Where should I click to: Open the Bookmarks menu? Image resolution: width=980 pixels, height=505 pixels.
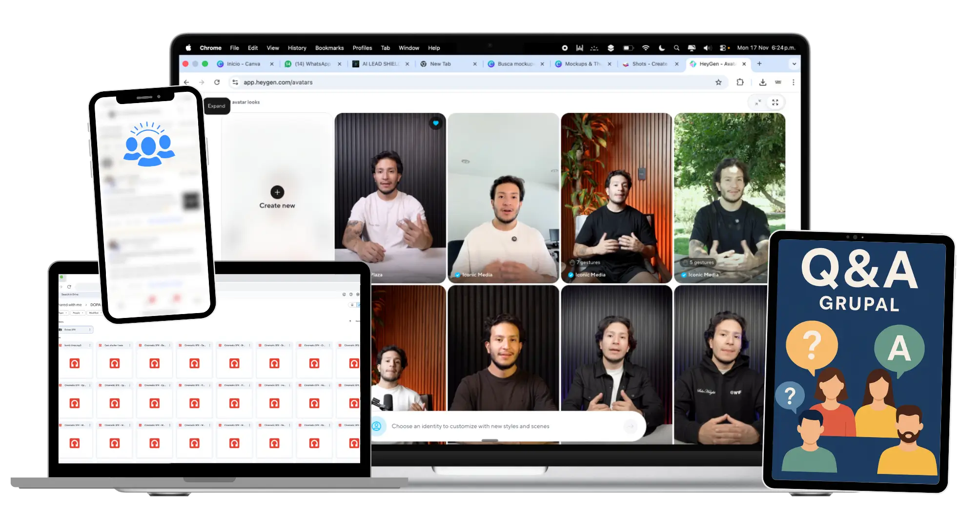click(x=329, y=48)
